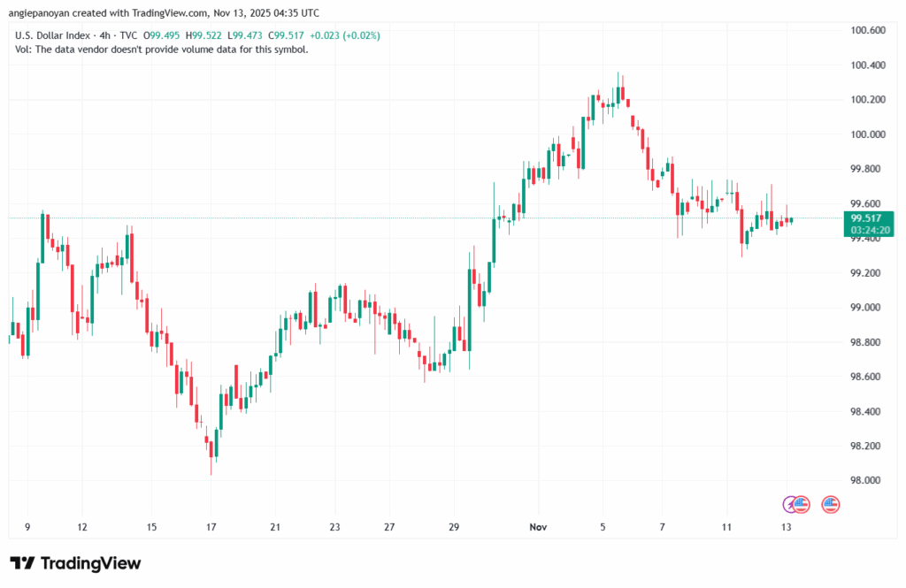Click the 100.400 price axis label

coord(867,65)
